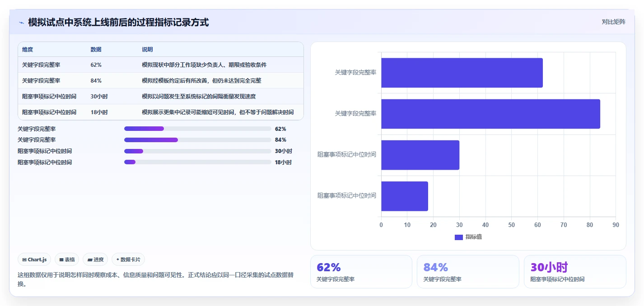Click the footer note starting with 这组数据仅用于说明
Image resolution: width=644 pixels, height=306 pixels.
tap(156, 279)
